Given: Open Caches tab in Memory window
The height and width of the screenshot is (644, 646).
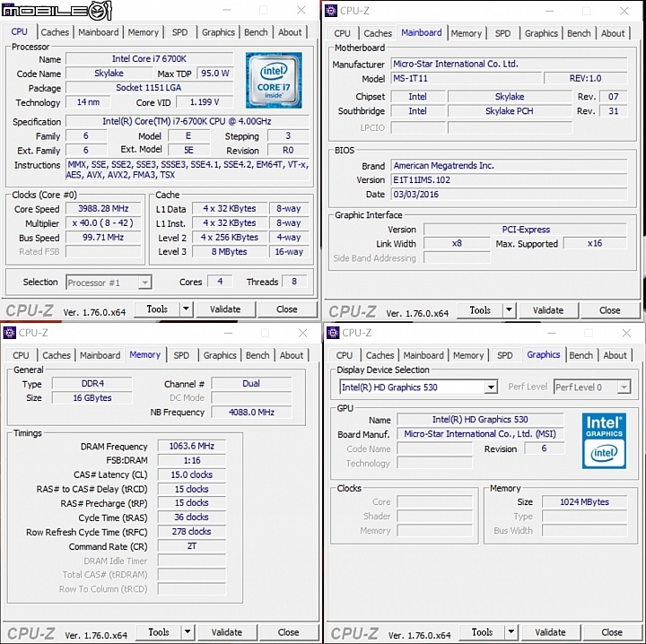Looking at the screenshot, I should (x=57, y=355).
